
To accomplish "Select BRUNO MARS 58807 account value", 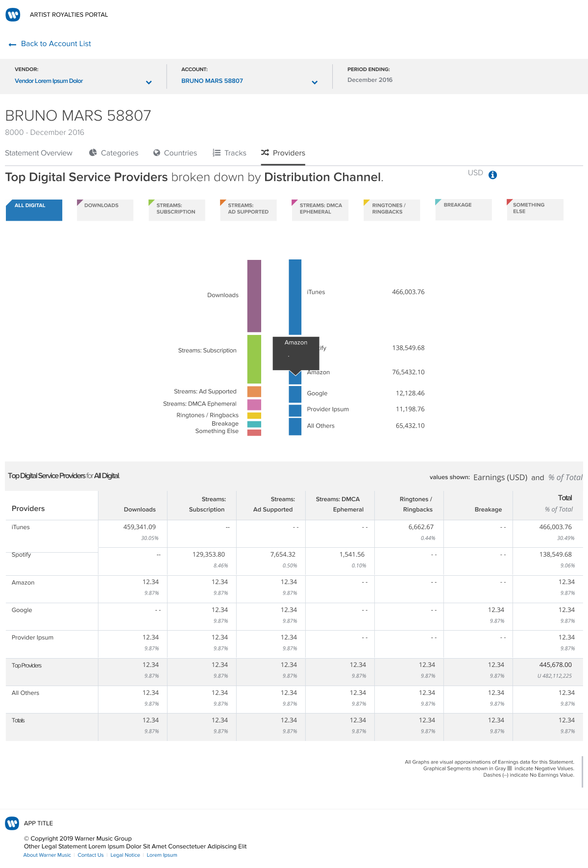I will click(x=212, y=81).
